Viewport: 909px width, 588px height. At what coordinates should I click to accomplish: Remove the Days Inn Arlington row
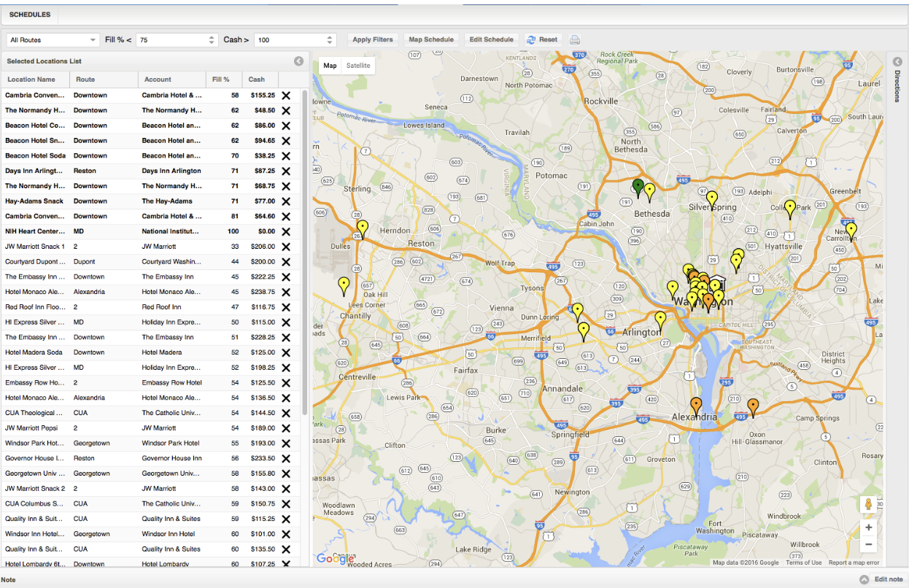(286, 171)
